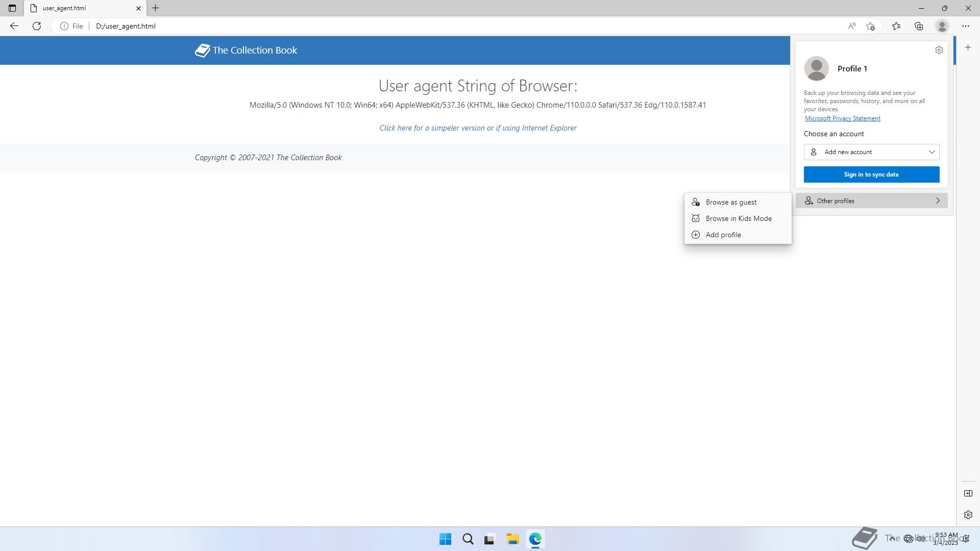Click the sidebar customize plus icon

click(968, 47)
